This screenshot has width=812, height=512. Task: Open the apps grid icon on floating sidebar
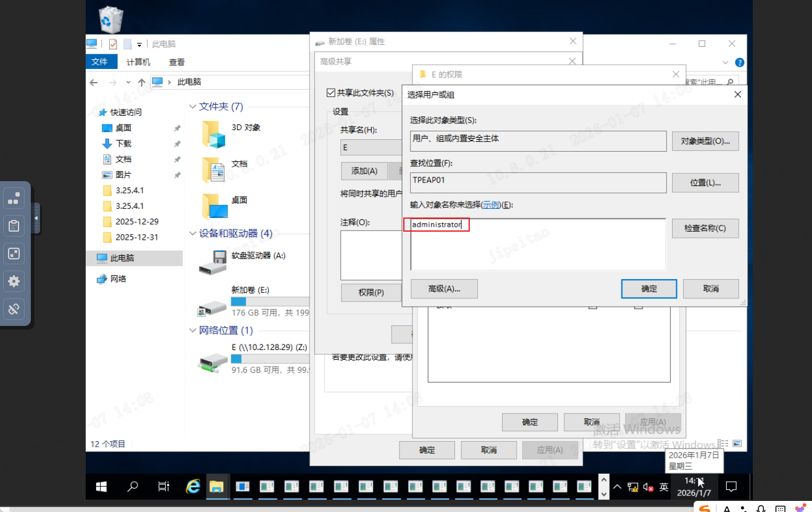point(14,198)
